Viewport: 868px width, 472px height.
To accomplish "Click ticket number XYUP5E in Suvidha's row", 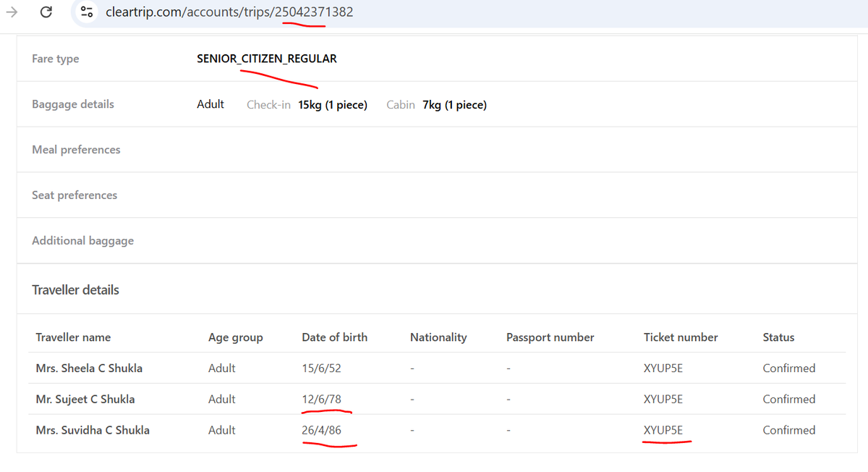I will coord(663,431).
